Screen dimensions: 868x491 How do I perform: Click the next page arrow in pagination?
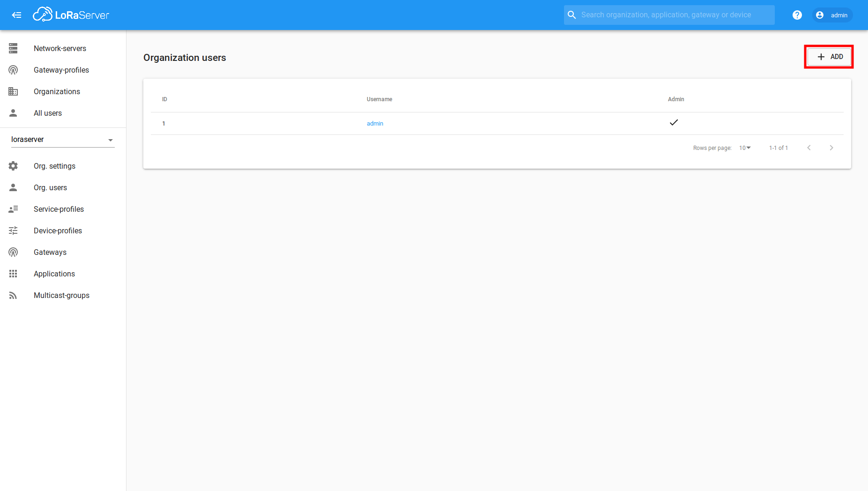tap(831, 148)
